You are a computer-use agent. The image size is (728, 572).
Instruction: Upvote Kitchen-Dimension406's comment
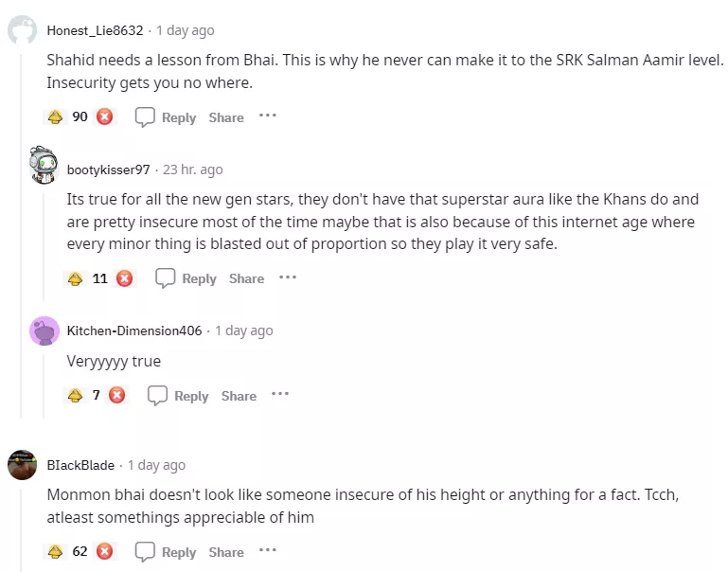click(x=76, y=396)
